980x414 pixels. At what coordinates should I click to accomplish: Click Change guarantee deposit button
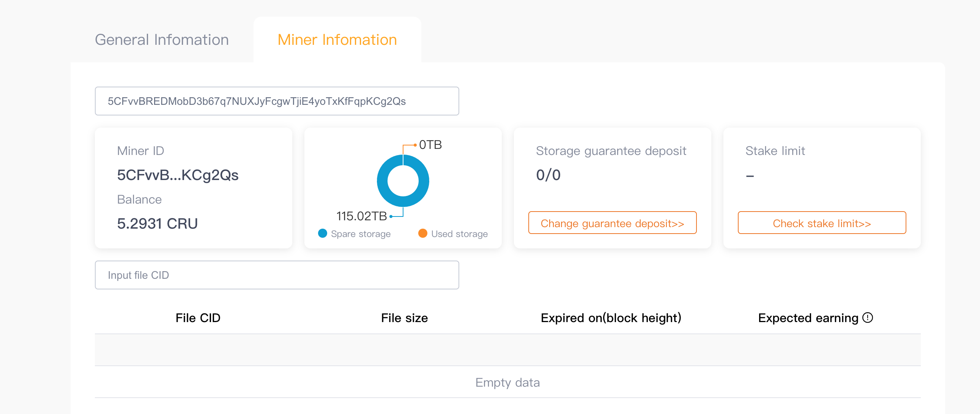[612, 223]
